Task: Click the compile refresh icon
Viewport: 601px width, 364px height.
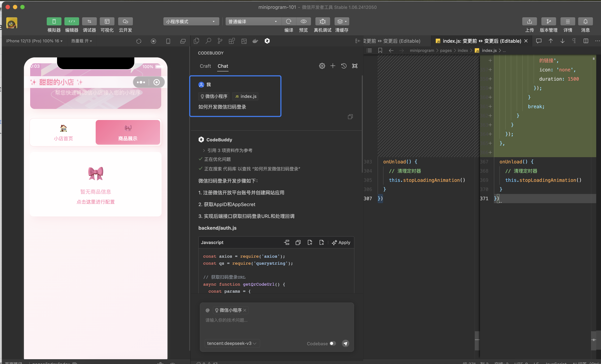Action: 289,22
